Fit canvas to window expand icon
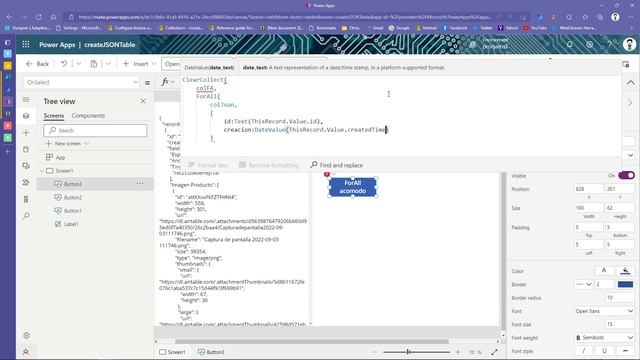640x360 pixels. click(494, 352)
